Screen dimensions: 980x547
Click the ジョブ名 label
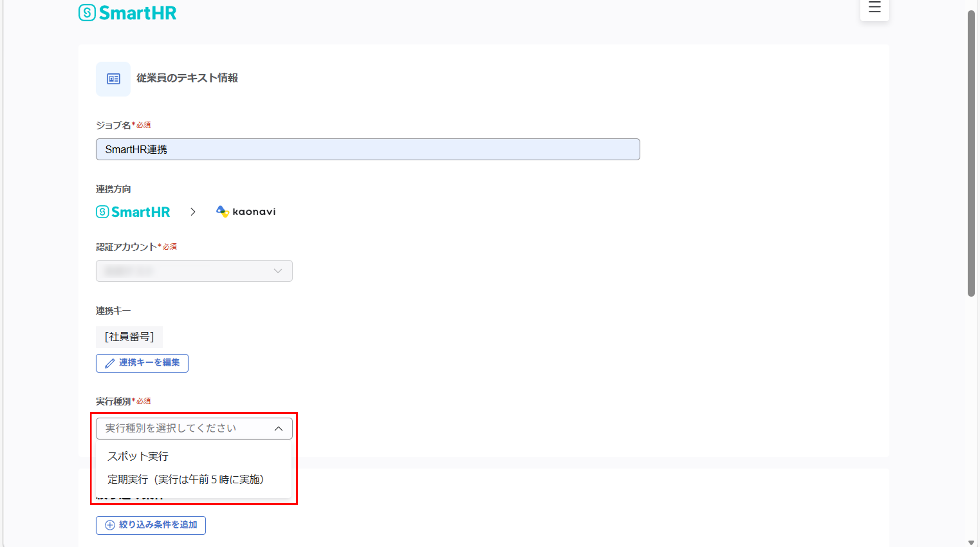pyautogui.click(x=113, y=125)
